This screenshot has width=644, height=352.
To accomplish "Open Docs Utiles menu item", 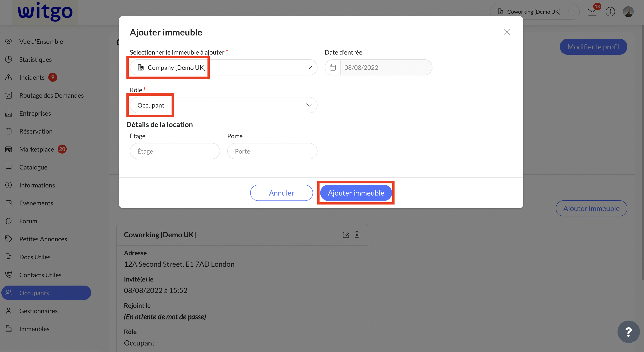I will (x=46, y=257).
